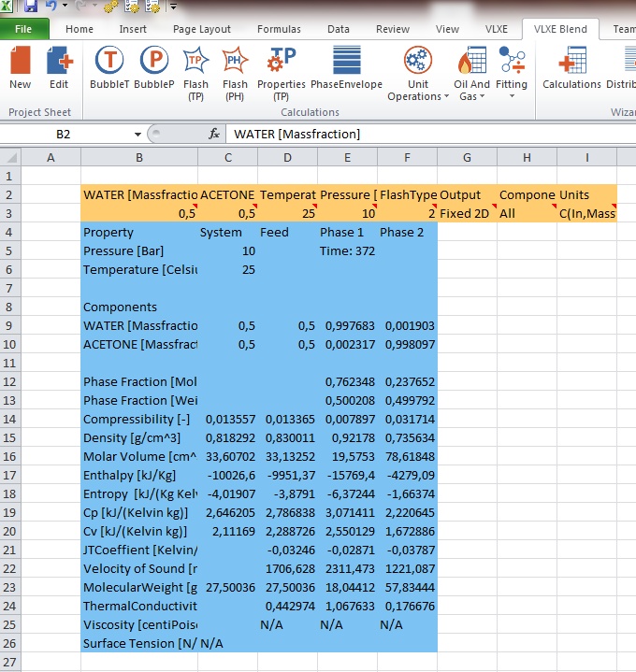Click the Excel application icon
This screenshot has width=636, height=672.
(x=7, y=6)
